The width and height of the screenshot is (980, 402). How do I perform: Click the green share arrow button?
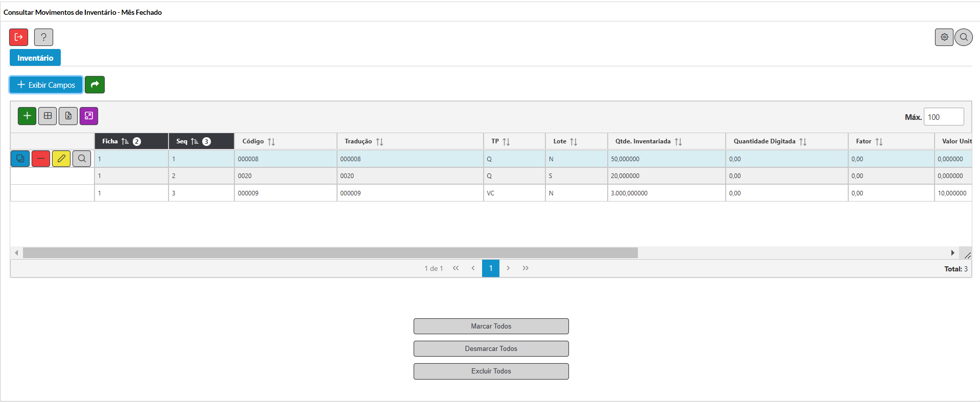[94, 85]
